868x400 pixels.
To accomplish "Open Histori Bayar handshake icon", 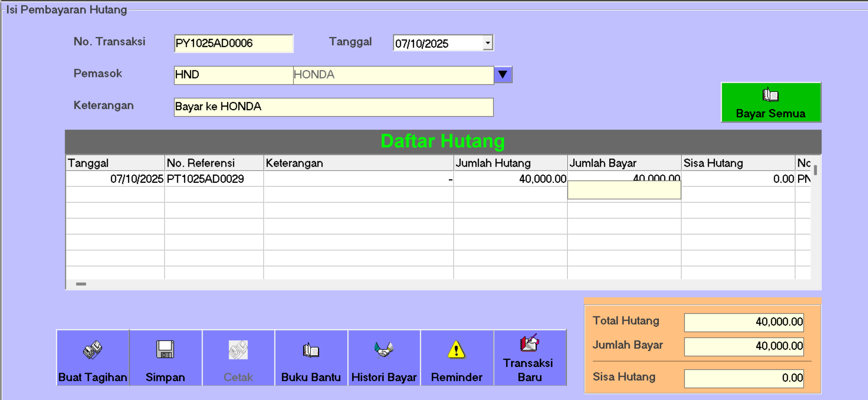I will [x=384, y=350].
